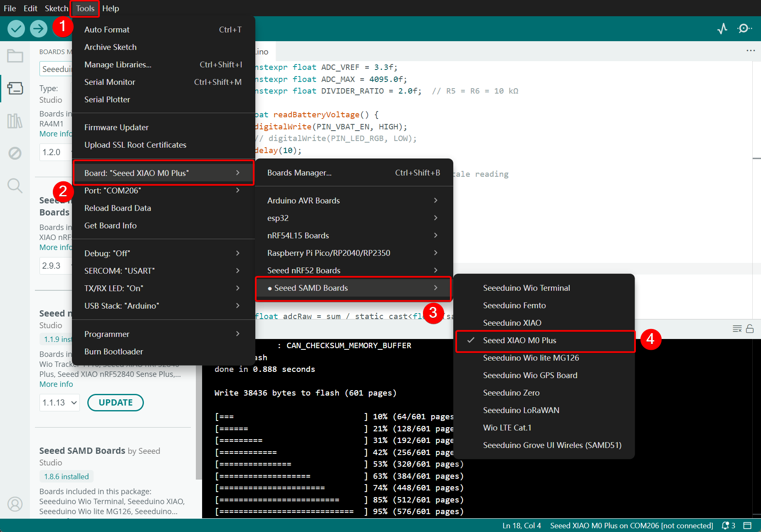Click the Upload arrow button
Screen dimensions: 761x532
(39, 29)
